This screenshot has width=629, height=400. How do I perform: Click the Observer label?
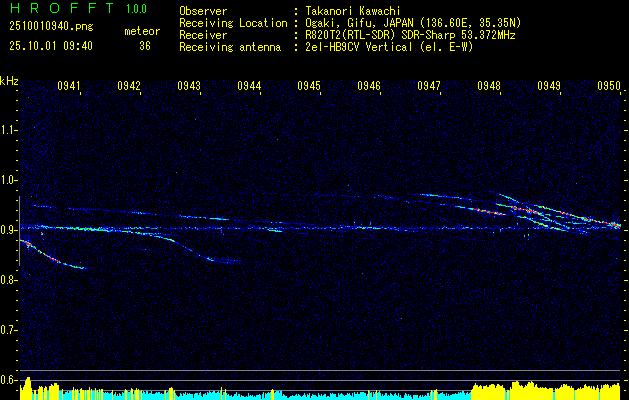tap(203, 11)
